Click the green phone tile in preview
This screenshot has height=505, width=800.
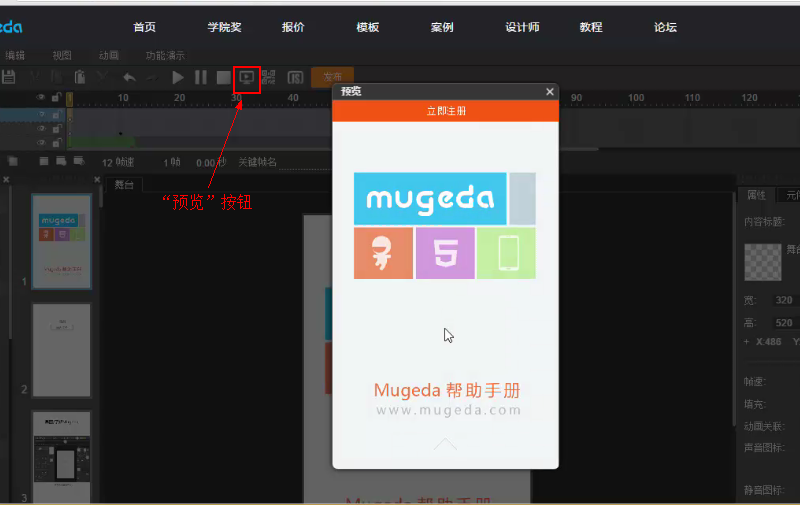coord(506,253)
